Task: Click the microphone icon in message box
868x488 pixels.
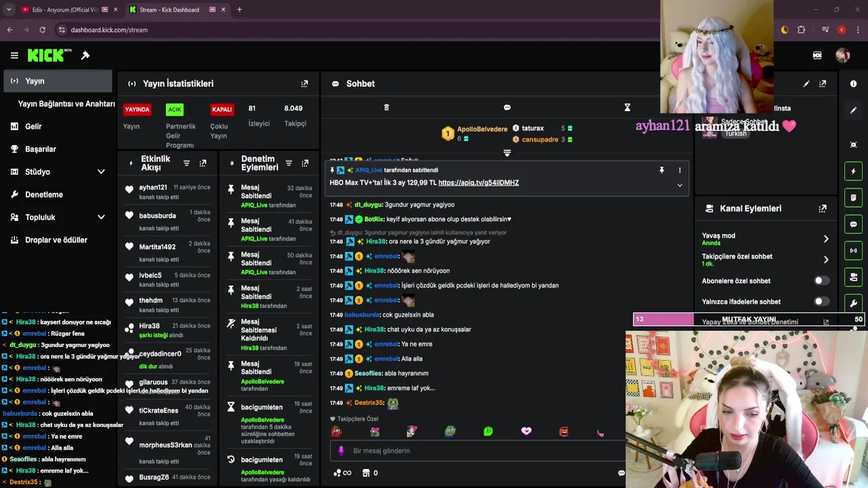Action: pos(341,451)
